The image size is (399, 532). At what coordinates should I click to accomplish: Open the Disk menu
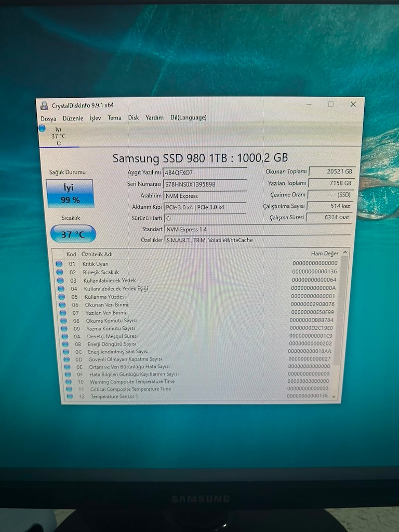pyautogui.click(x=134, y=117)
